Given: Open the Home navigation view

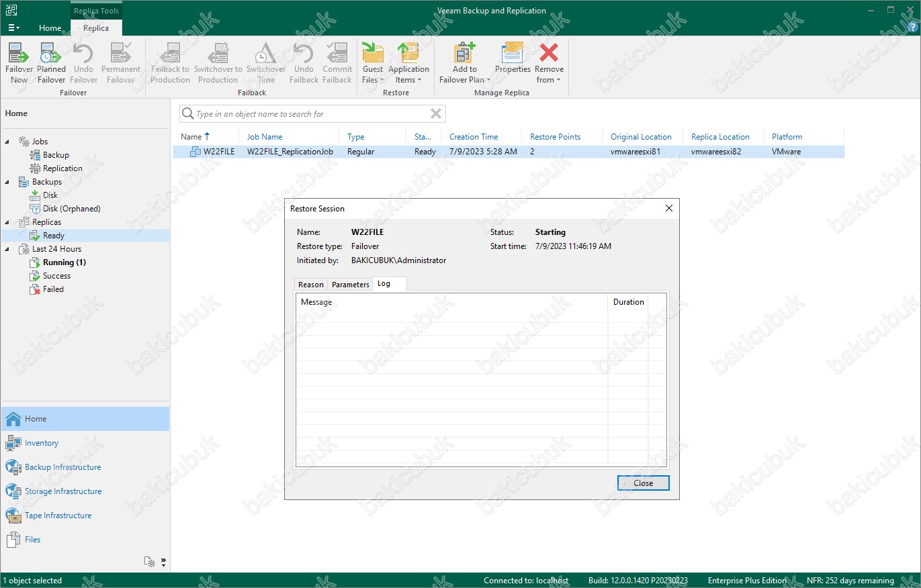Looking at the screenshot, I should (85, 419).
